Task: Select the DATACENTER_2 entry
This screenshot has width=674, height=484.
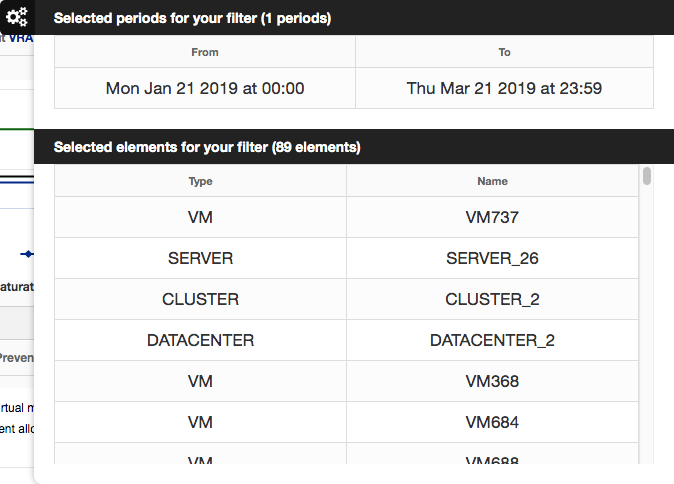Action: [492, 340]
